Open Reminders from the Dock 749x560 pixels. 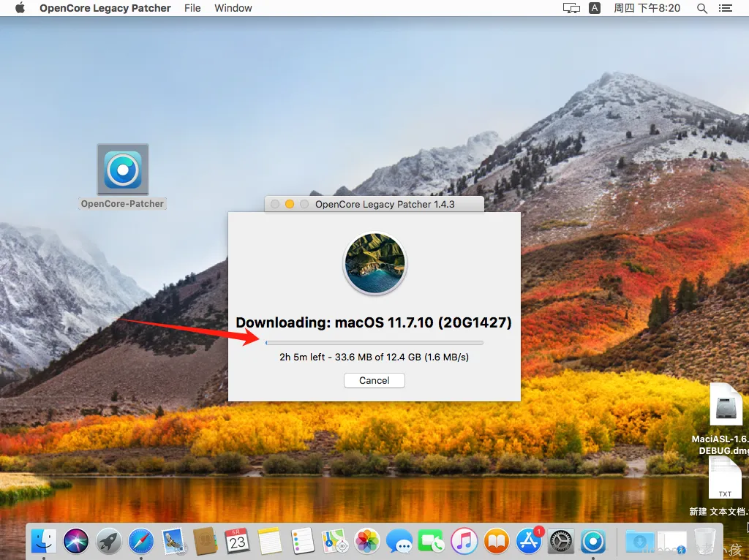click(x=302, y=542)
